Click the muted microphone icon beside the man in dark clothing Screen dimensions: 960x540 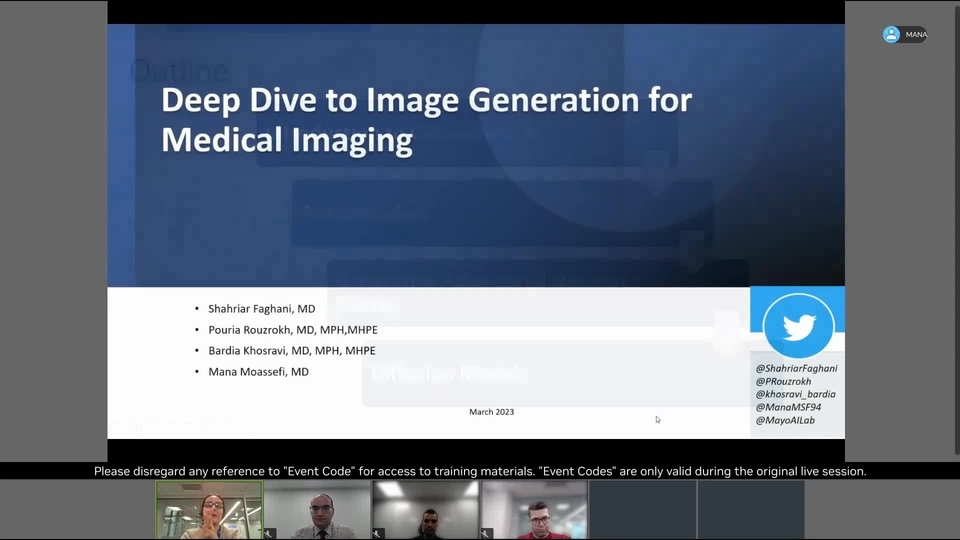(378, 534)
